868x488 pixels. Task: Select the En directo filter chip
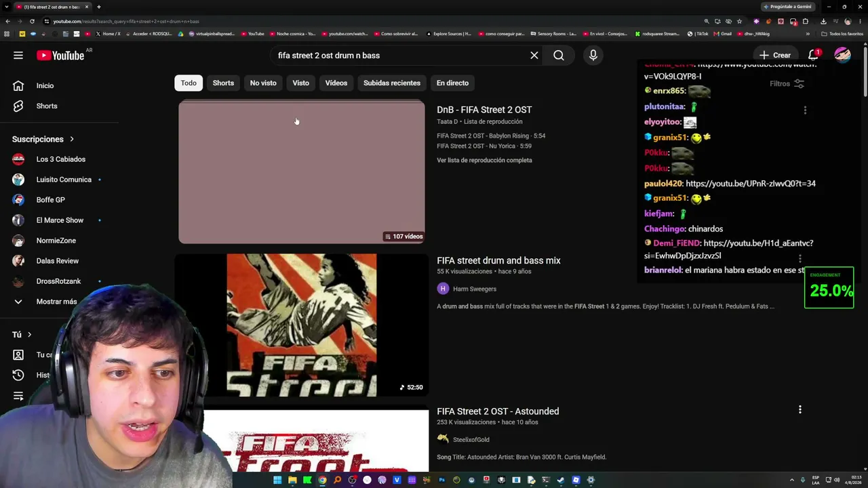[452, 83]
